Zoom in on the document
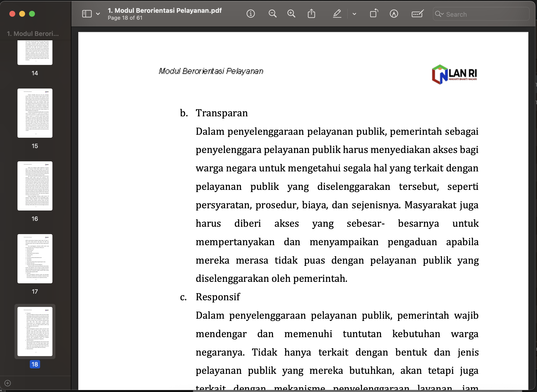 [291, 14]
